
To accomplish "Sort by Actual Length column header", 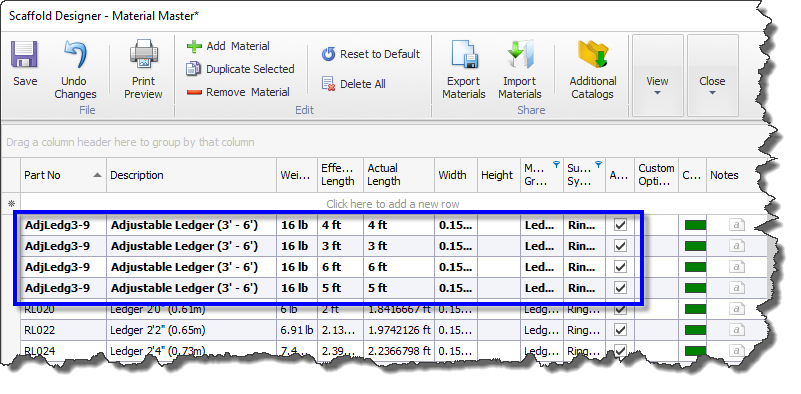I will pyautogui.click(x=399, y=175).
